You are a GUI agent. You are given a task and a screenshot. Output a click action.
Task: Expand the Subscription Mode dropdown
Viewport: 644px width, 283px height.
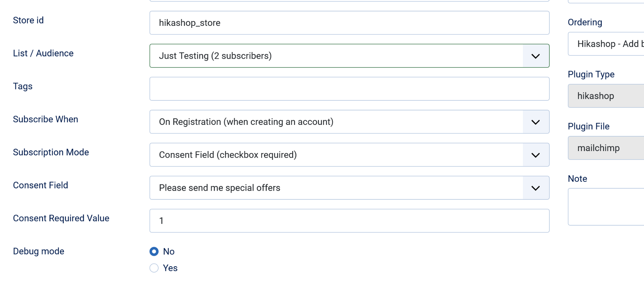coord(335,155)
